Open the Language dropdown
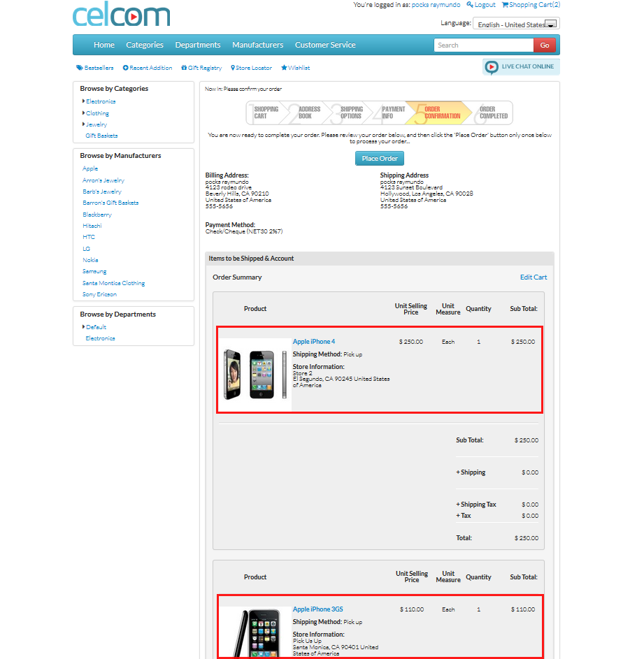 (516, 24)
